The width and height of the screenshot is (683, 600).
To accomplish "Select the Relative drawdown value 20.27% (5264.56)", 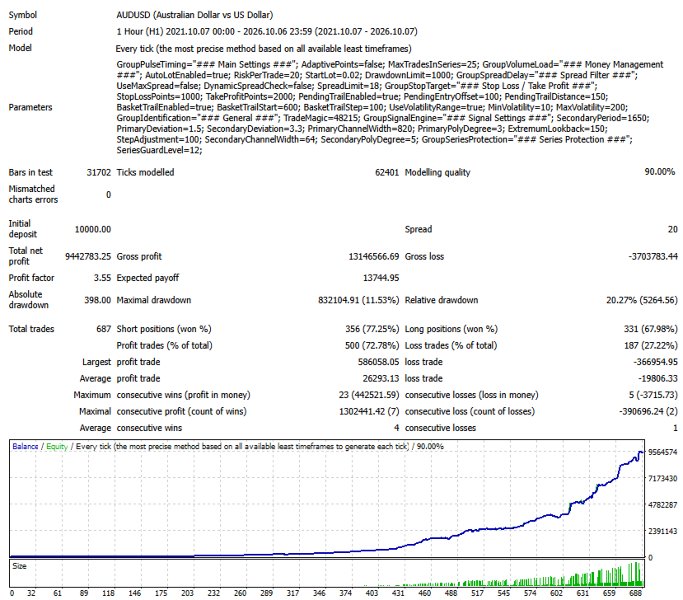I will [642, 300].
